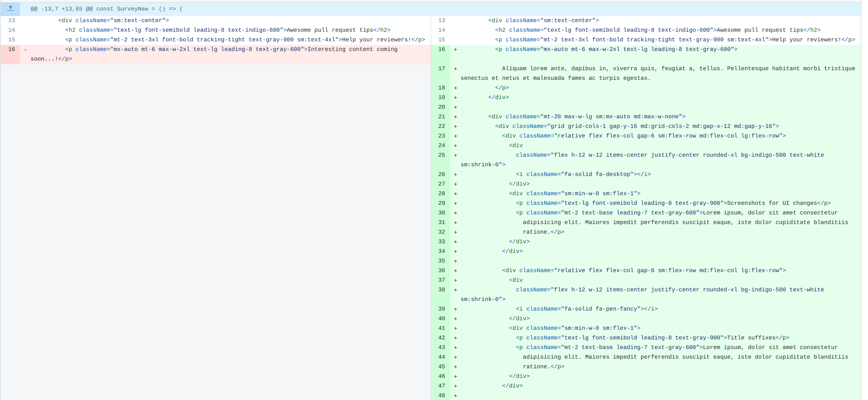
Task: Click line 45 'ratione.</p>' code
Action: [x=544, y=366]
